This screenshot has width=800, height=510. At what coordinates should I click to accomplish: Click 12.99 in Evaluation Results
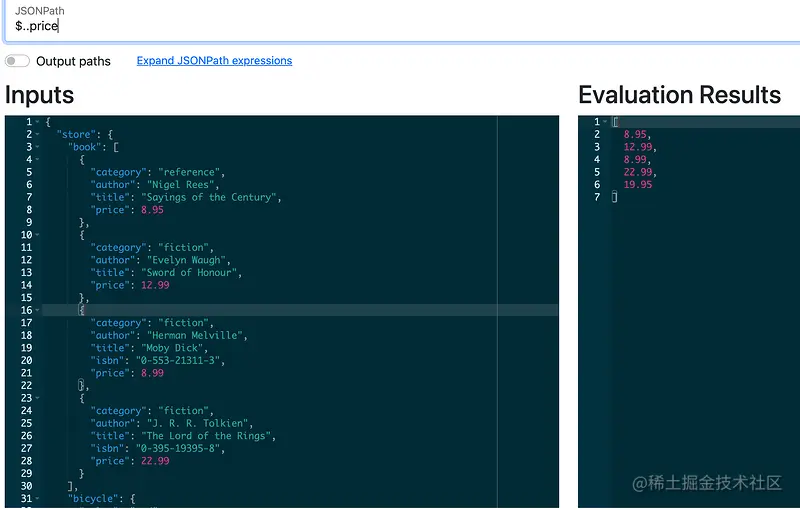638,147
